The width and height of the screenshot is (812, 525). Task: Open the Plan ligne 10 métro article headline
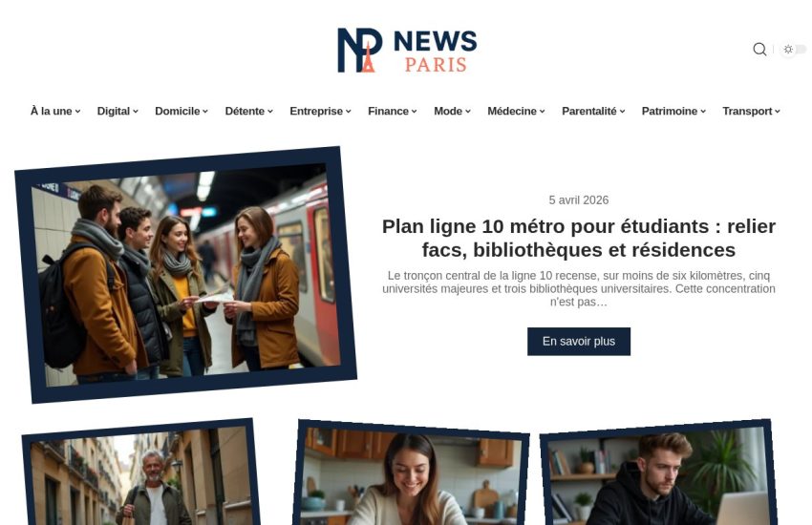click(x=579, y=238)
